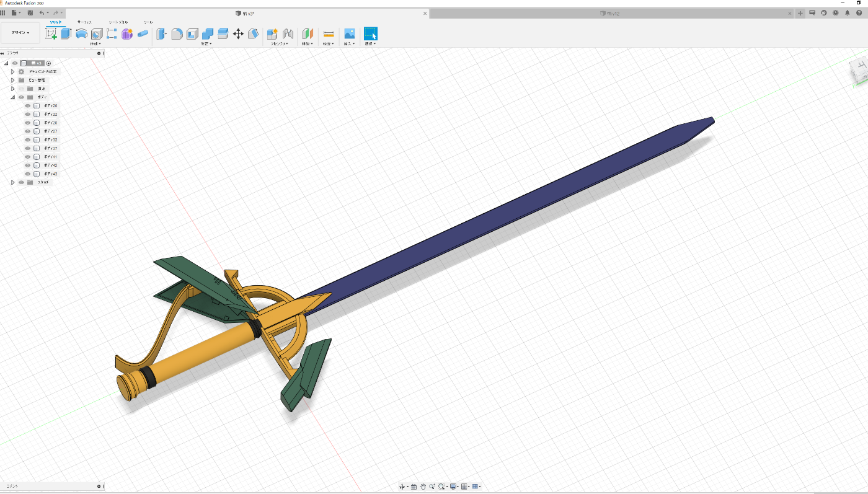Open the Sheet Metal tab
The image size is (868, 494).
coord(118,22)
